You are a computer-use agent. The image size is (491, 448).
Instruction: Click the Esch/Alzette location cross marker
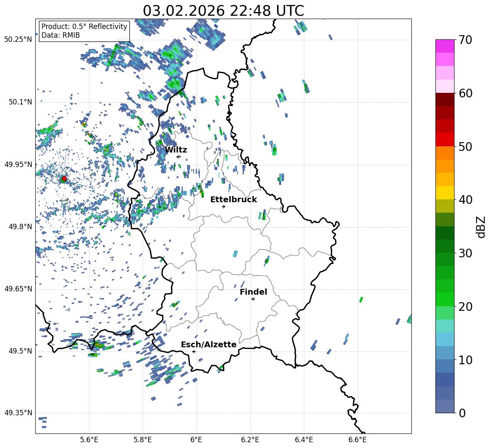pyautogui.click(x=194, y=351)
